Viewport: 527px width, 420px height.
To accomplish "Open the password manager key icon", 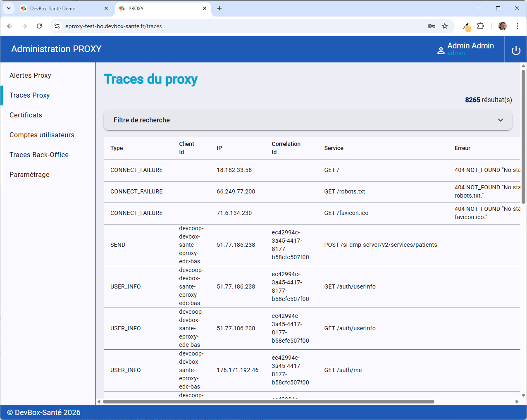I will point(431,26).
